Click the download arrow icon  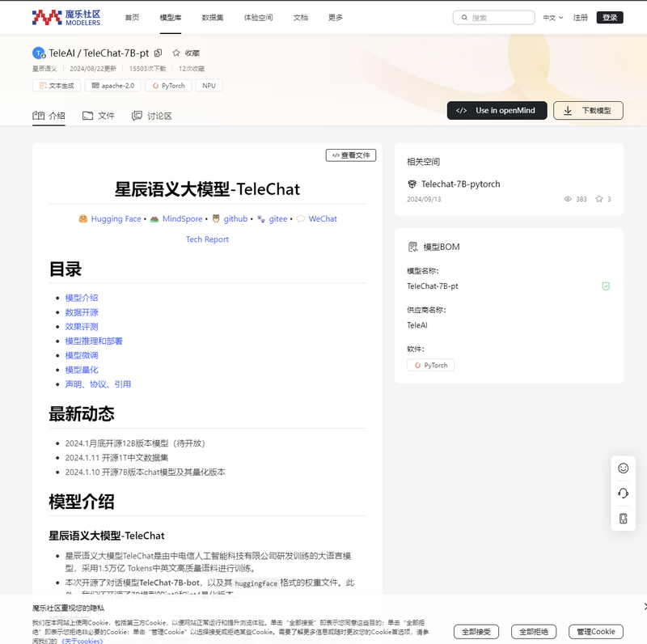568,111
